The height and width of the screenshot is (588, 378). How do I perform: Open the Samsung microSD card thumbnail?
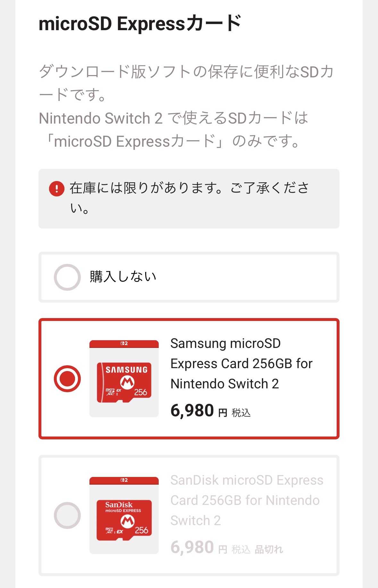pyautogui.click(x=124, y=379)
